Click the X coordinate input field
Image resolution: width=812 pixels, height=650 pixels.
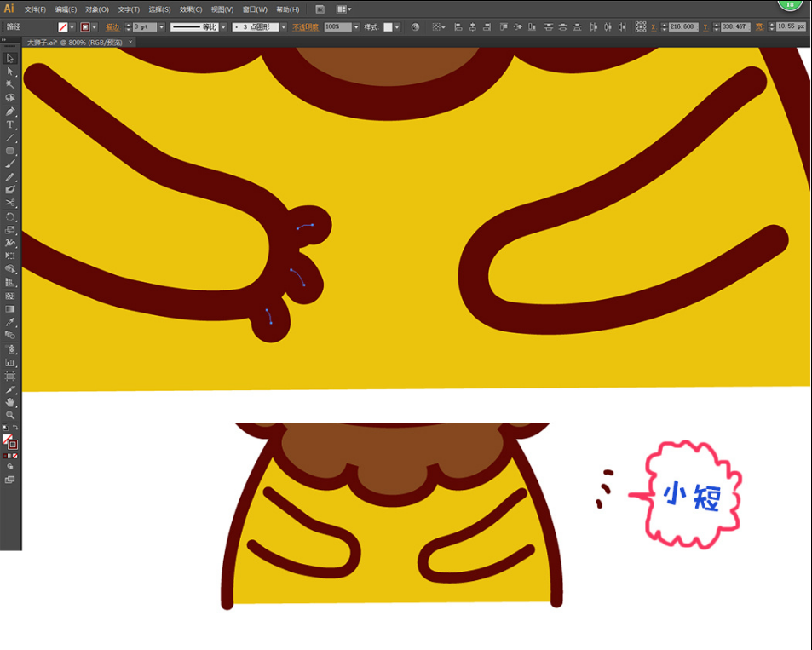click(683, 27)
